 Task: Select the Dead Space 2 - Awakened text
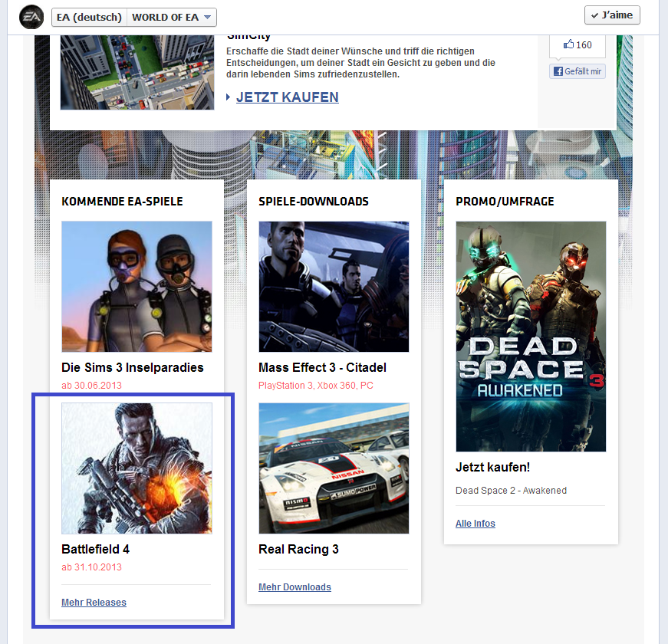pos(512,491)
